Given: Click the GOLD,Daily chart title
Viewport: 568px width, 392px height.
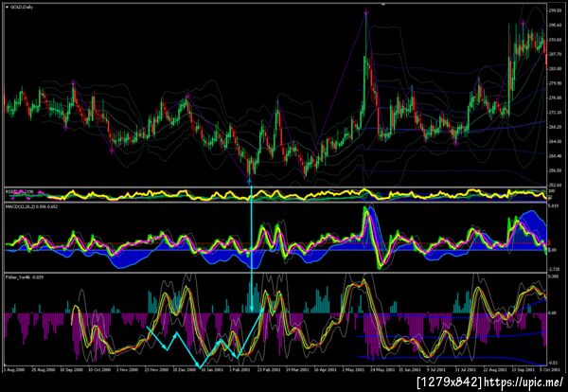Looking at the screenshot, I should click(22, 7).
